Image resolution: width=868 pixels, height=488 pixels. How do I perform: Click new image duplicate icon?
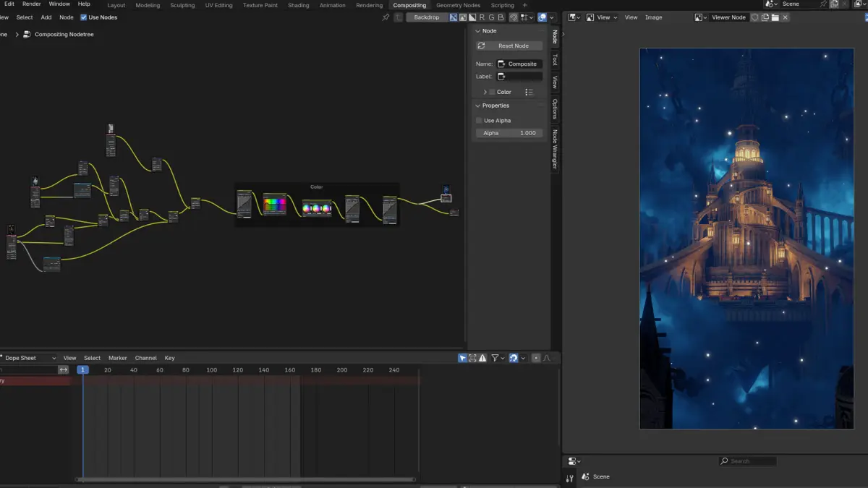765,17
